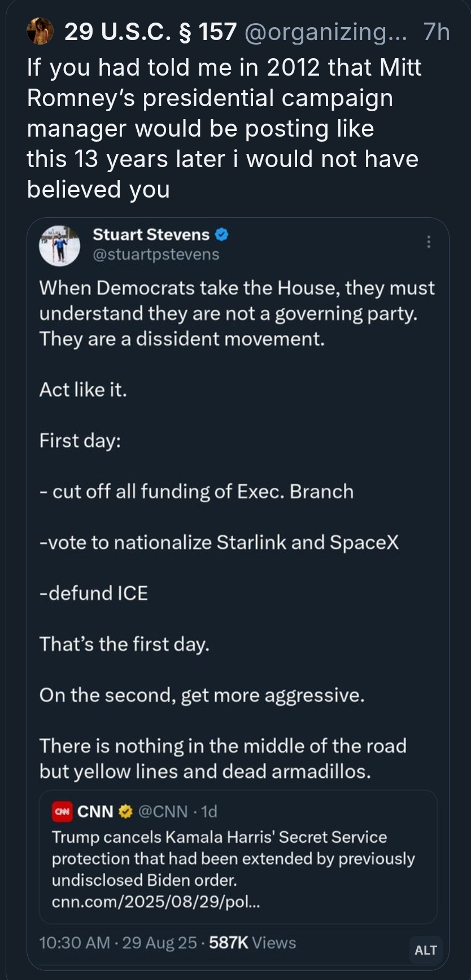This screenshot has height=980, width=471.
Task: Open the cnn.com/2025/08/29 article link
Action: (156, 902)
